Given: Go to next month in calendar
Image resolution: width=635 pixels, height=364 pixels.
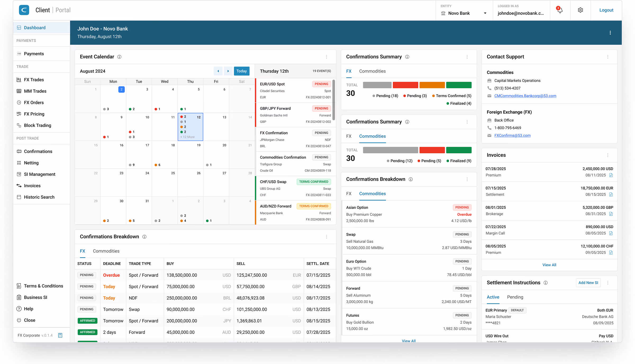Looking at the screenshot, I should pyautogui.click(x=228, y=71).
